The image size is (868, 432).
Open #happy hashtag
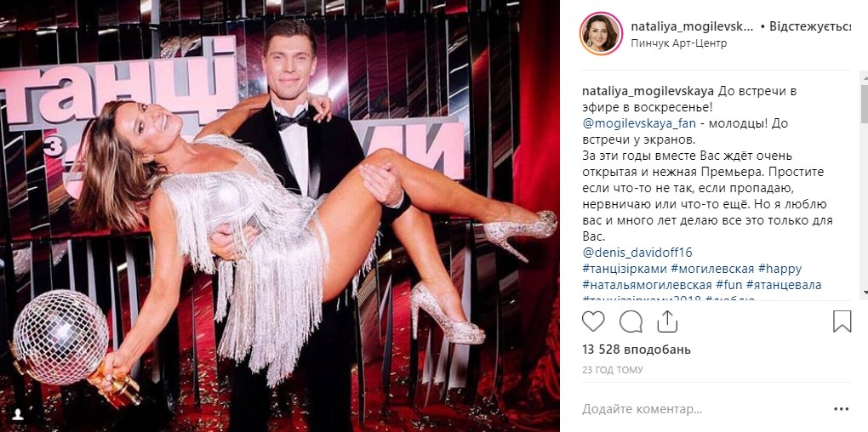click(x=780, y=269)
